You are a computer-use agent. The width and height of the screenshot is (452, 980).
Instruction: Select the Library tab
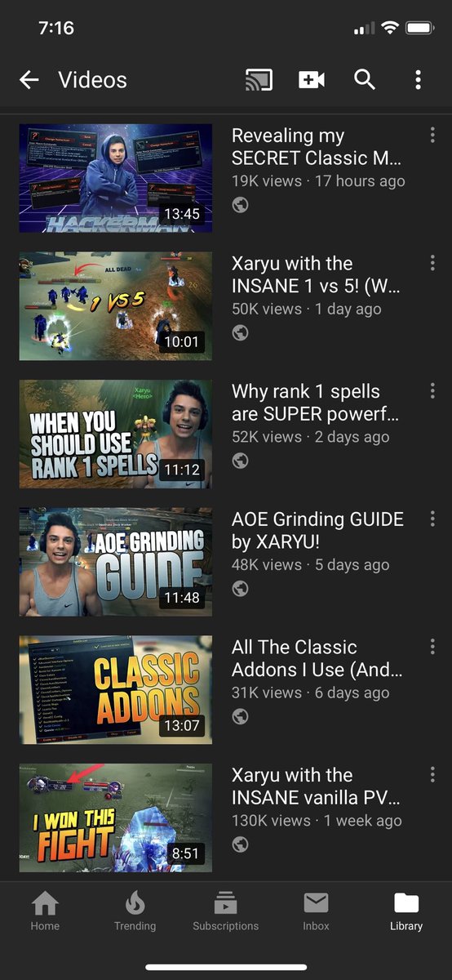point(406,911)
